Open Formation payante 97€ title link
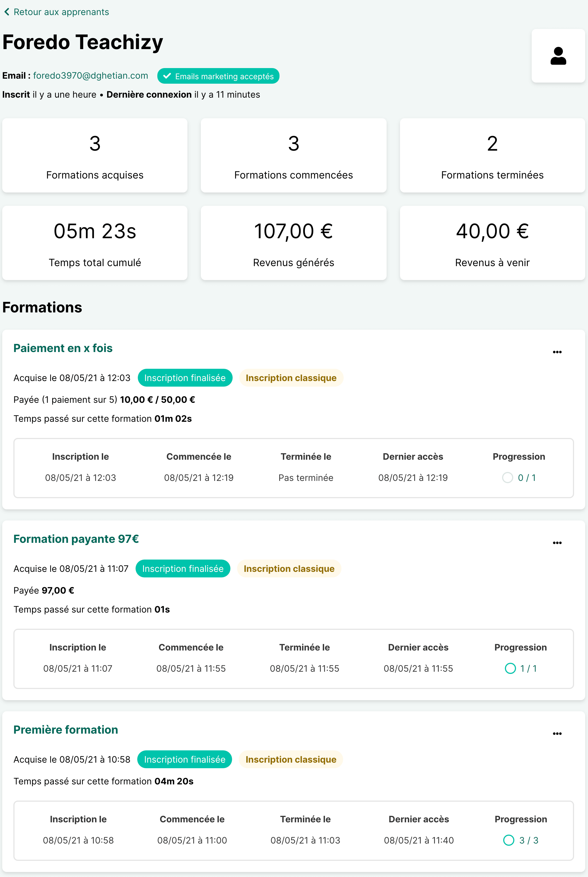 coord(76,539)
